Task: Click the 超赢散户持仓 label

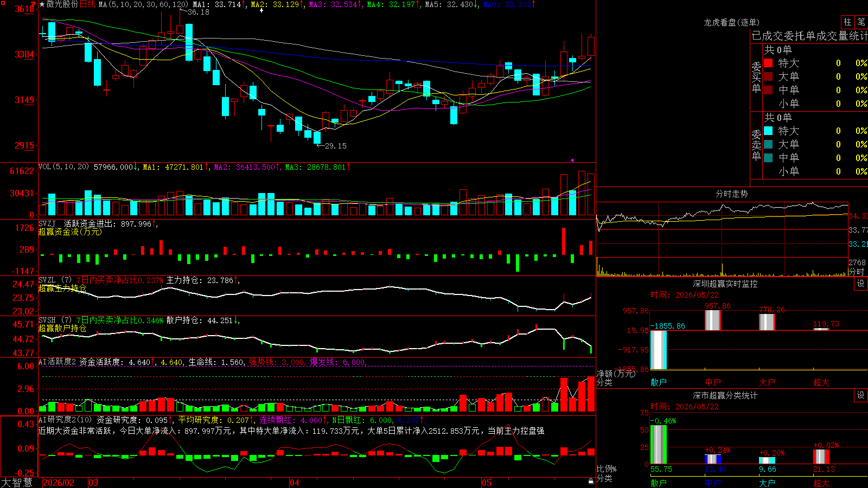Action: (x=62, y=328)
